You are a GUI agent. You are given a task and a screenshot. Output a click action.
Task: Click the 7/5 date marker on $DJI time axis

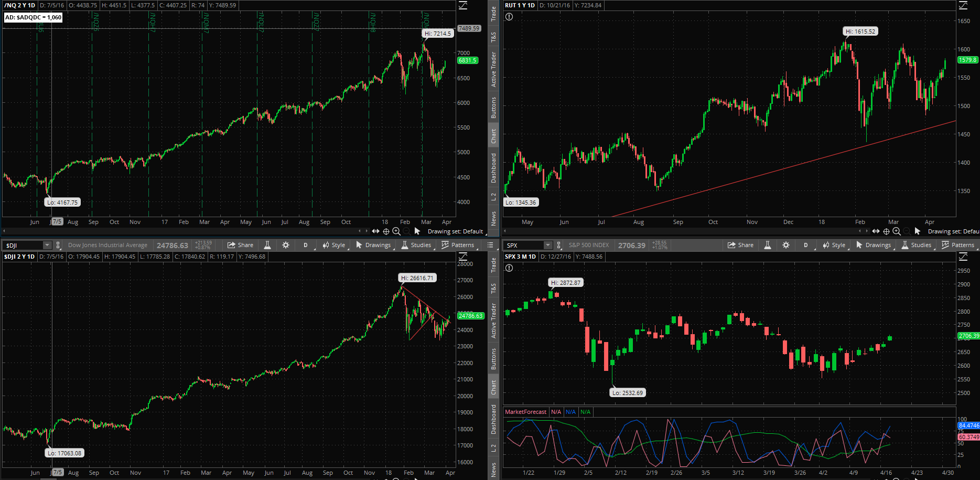[57, 473]
